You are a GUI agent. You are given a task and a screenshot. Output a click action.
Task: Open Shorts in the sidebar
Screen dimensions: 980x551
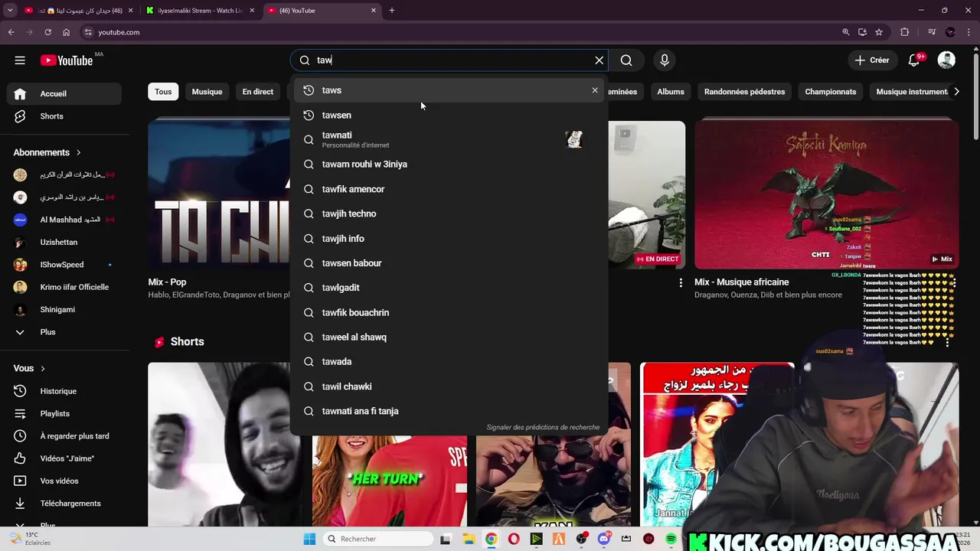(x=64, y=116)
